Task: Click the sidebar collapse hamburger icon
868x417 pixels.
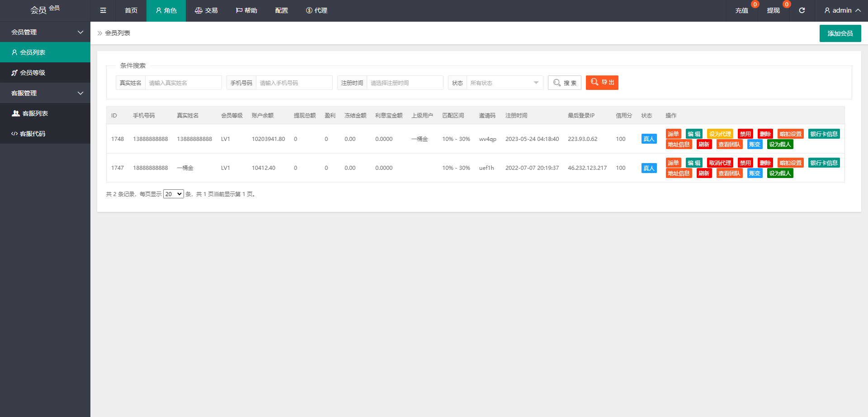Action: (x=103, y=10)
